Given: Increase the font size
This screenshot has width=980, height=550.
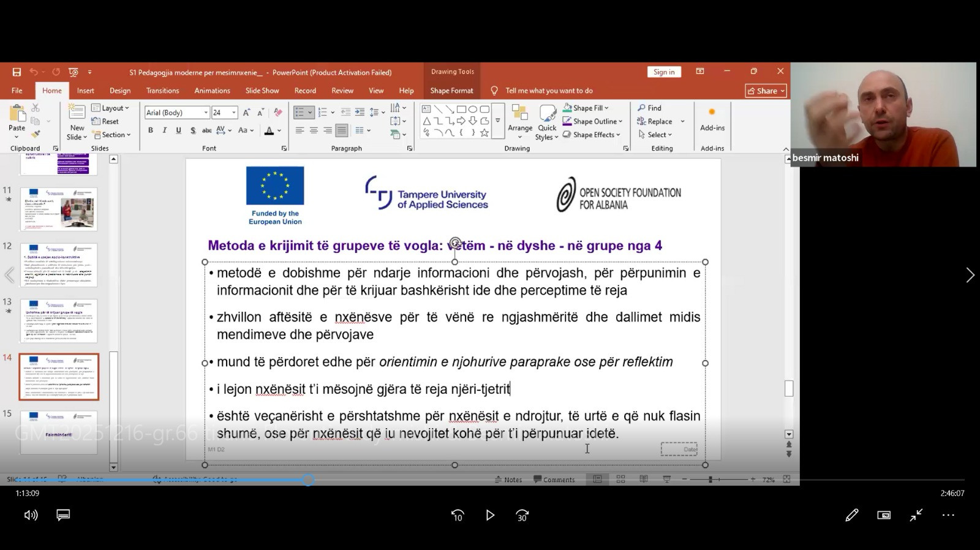Looking at the screenshot, I should (246, 113).
